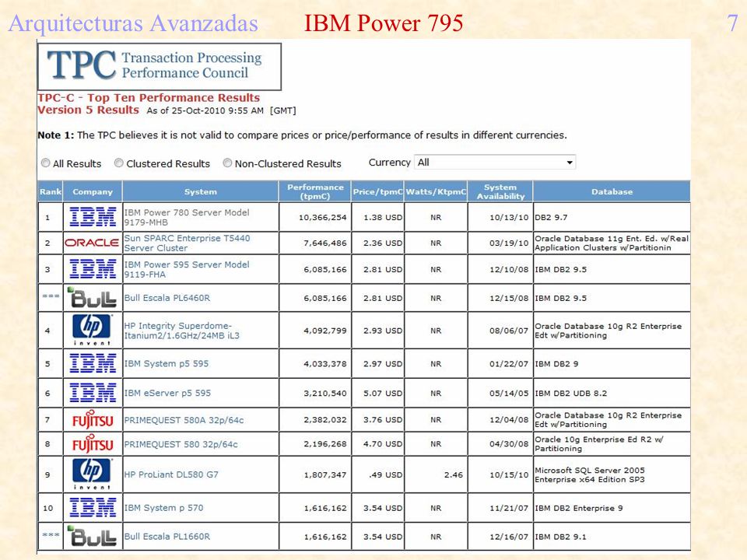Open the Currency dropdown showing All
The width and height of the screenshot is (747, 560).
[495, 163]
